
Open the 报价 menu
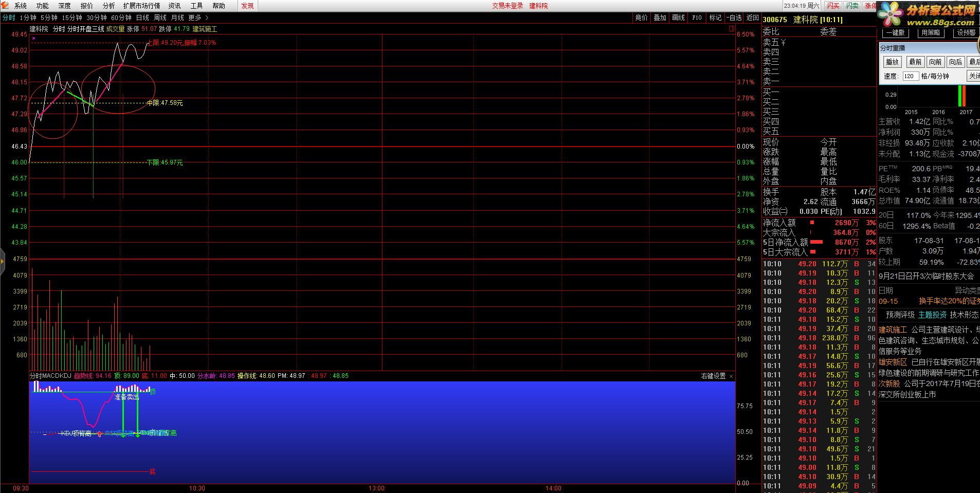tap(87, 6)
